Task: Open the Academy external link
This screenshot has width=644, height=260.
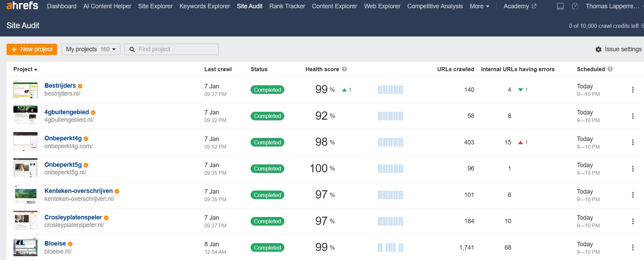Action: coord(520,6)
